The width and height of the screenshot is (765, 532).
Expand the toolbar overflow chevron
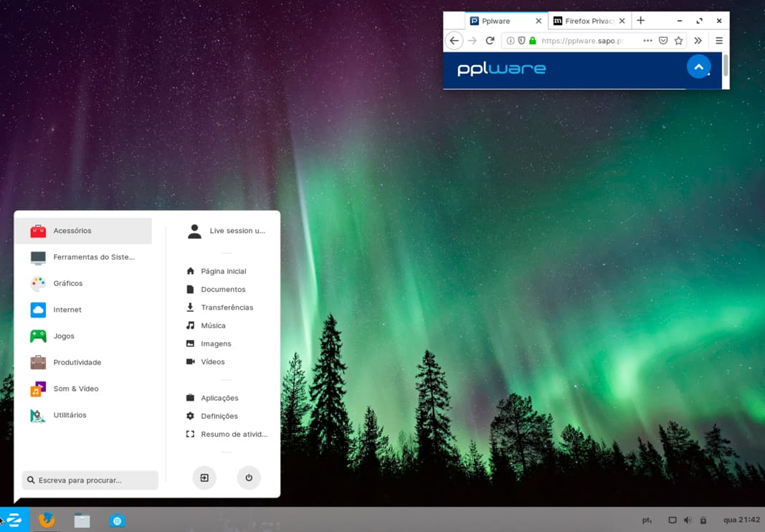(x=698, y=41)
